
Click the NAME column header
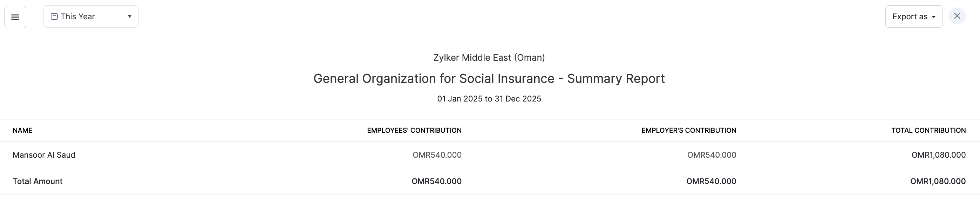pos(22,130)
